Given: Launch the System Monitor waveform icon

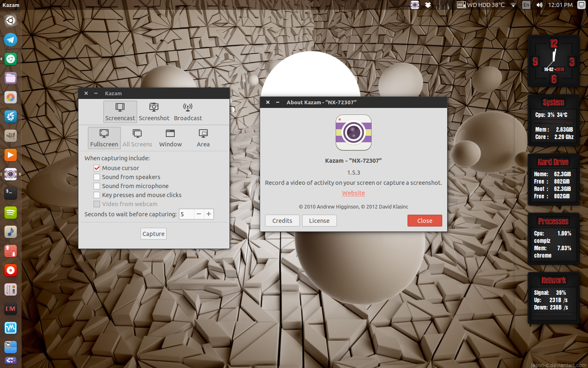Looking at the screenshot, I should [x=11, y=328].
